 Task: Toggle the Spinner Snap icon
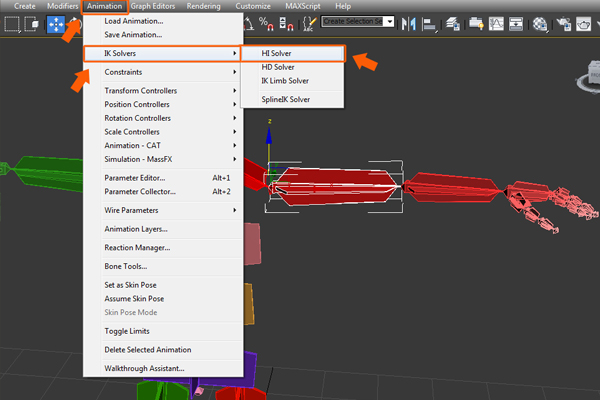click(x=286, y=24)
